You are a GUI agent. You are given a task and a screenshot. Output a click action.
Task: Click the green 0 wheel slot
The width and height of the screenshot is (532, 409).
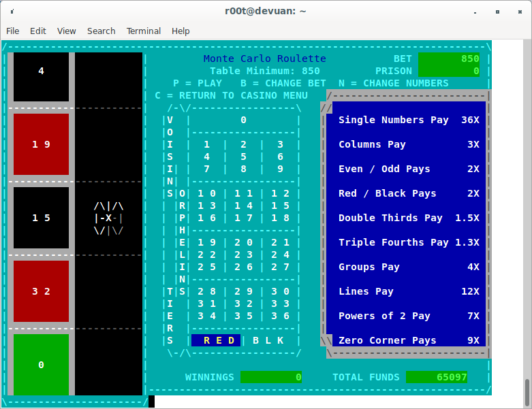click(42, 364)
